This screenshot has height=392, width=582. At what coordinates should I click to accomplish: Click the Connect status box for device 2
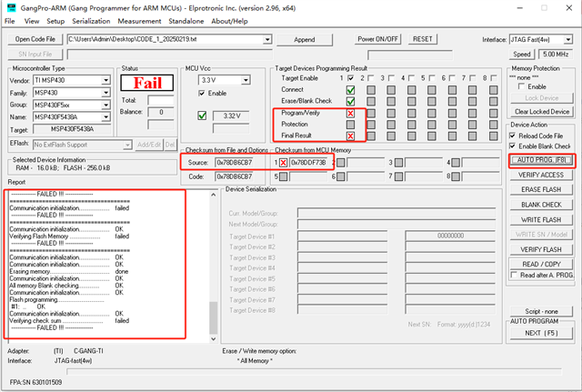tap(371, 90)
